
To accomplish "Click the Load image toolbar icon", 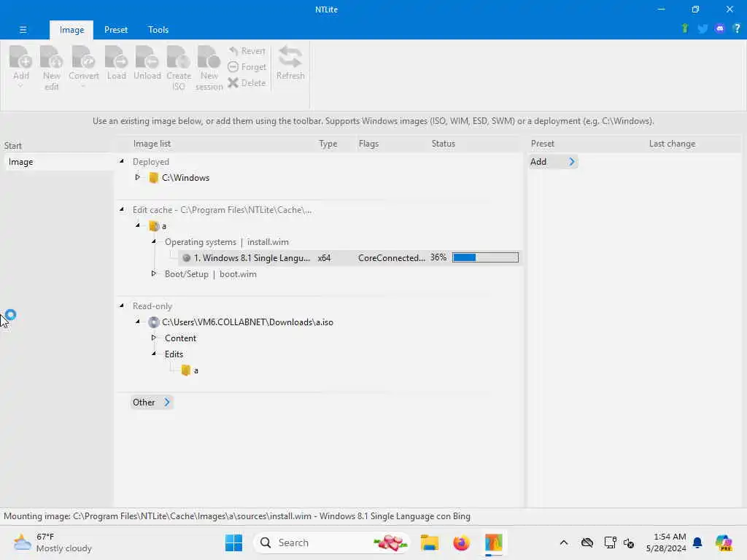I will click(116, 58).
